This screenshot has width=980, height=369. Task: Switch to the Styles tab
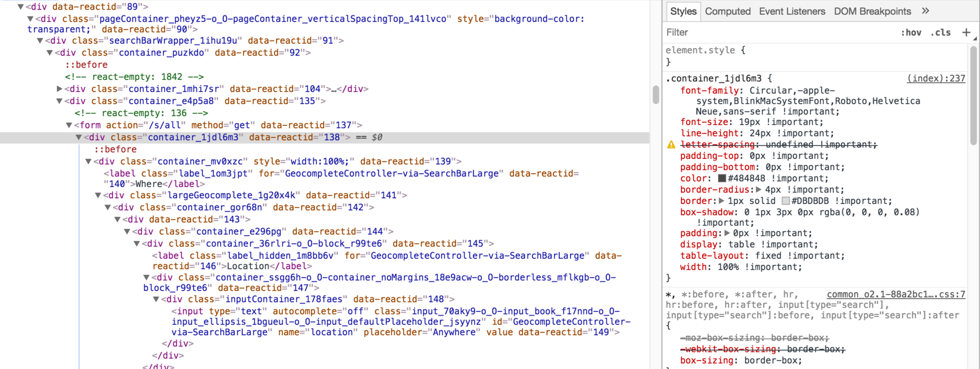click(683, 11)
